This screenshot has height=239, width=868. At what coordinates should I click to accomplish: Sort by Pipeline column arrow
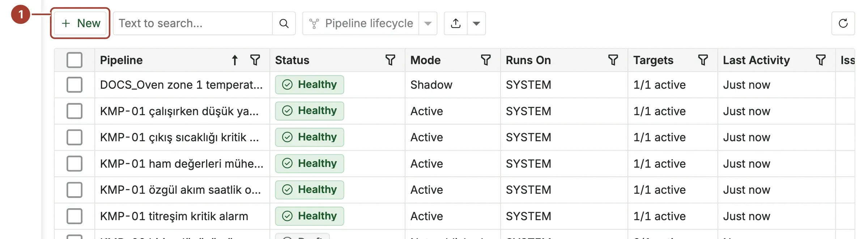click(x=235, y=60)
